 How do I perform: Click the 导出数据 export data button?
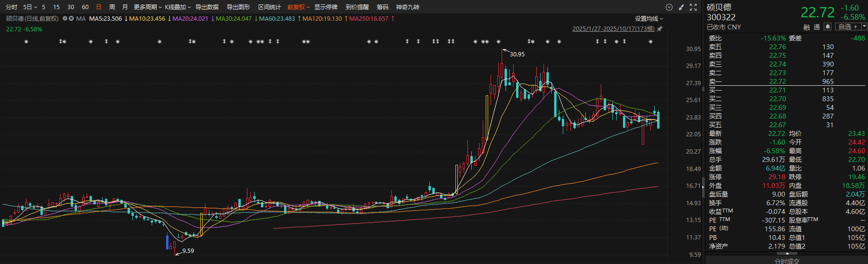(207, 7)
